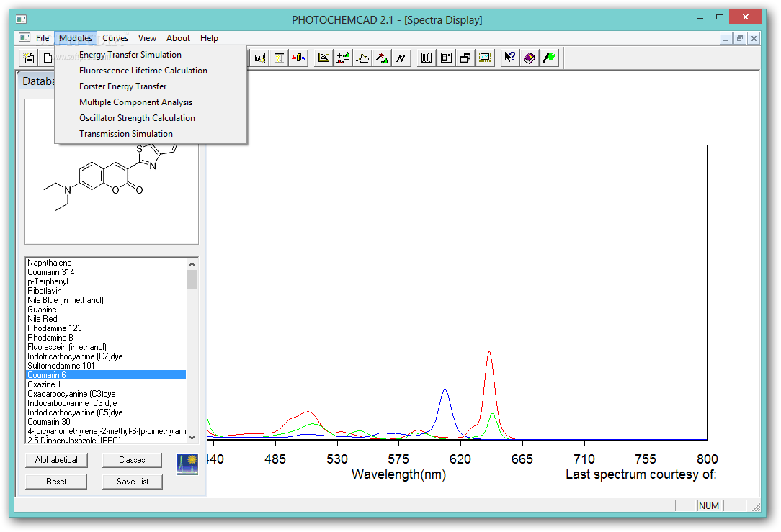Click the red-blue arrows toolbar icon
781x532 pixels.
click(298, 58)
